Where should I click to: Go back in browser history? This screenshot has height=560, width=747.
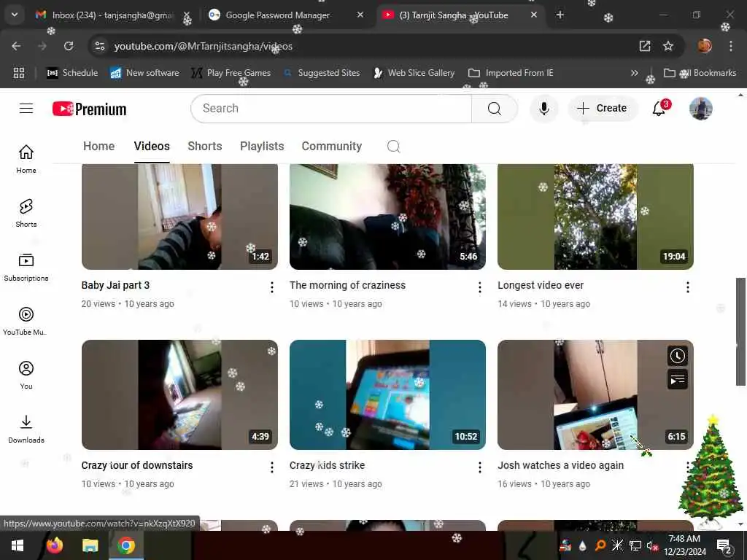coord(16,46)
